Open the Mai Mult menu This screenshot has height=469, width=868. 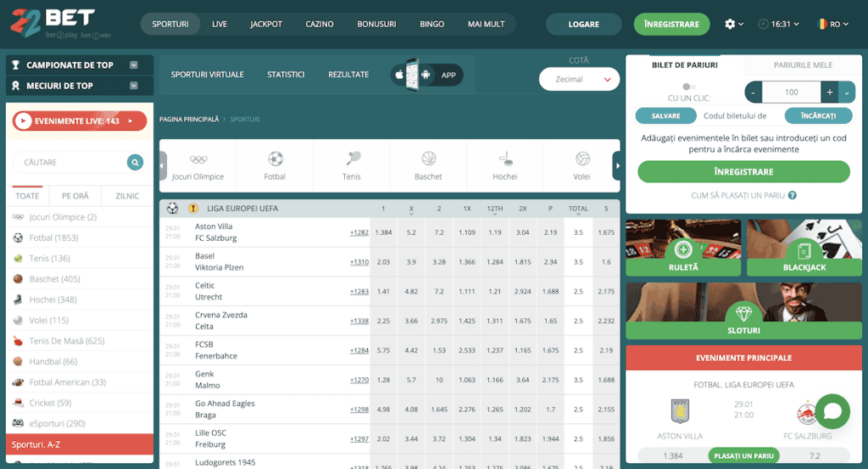(486, 25)
